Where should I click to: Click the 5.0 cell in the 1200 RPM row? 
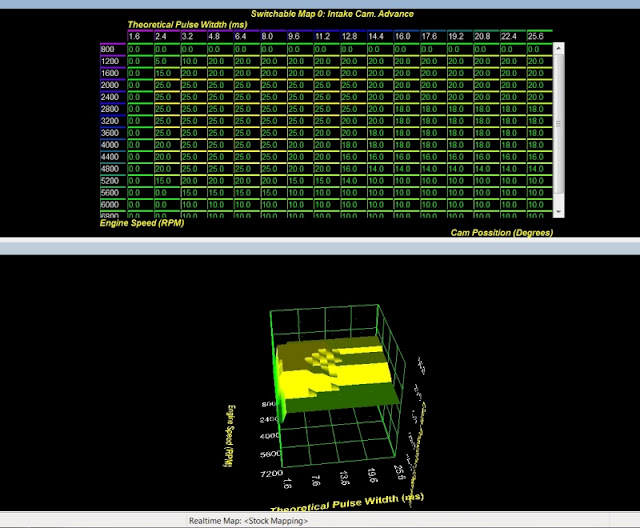tap(167, 61)
